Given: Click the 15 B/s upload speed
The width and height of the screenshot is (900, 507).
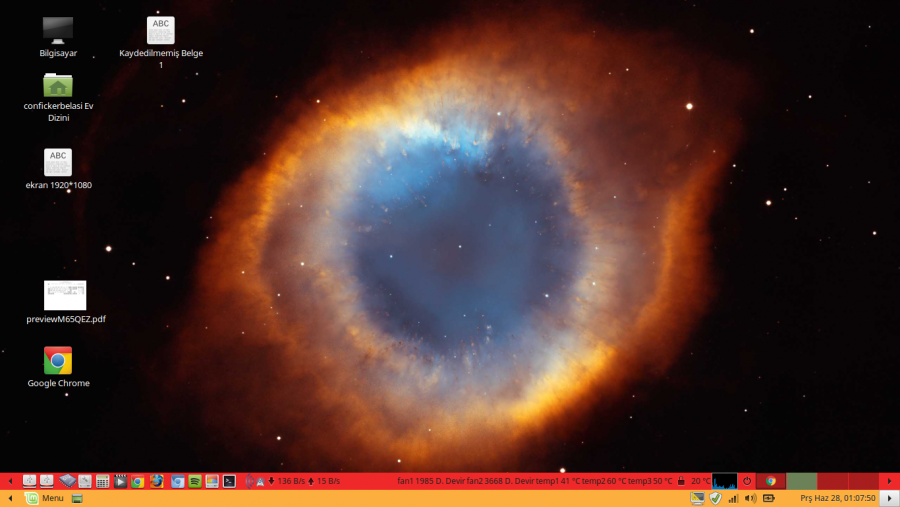Looking at the screenshot, I should pos(328,481).
